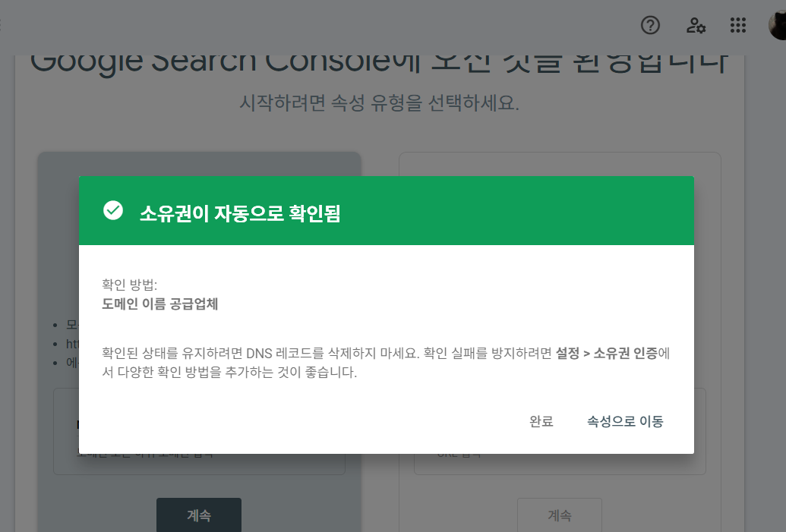This screenshot has width=786, height=532.
Task: Open the Google account profile avatar
Action: [778, 25]
